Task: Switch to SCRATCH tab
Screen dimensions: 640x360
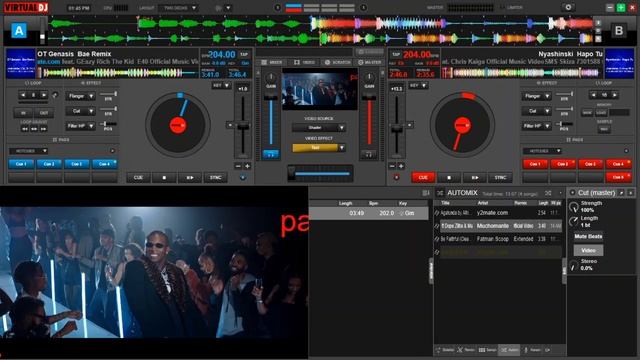Action: pos(338,62)
